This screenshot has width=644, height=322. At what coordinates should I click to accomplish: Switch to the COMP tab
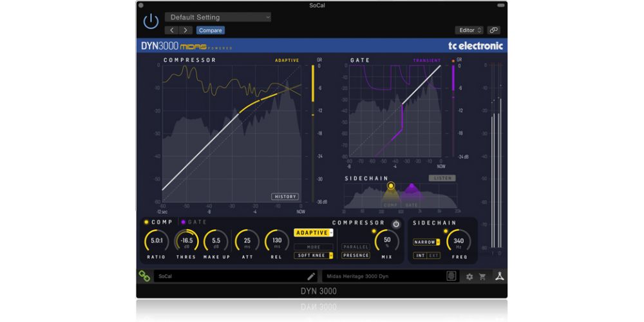pyautogui.click(x=158, y=222)
